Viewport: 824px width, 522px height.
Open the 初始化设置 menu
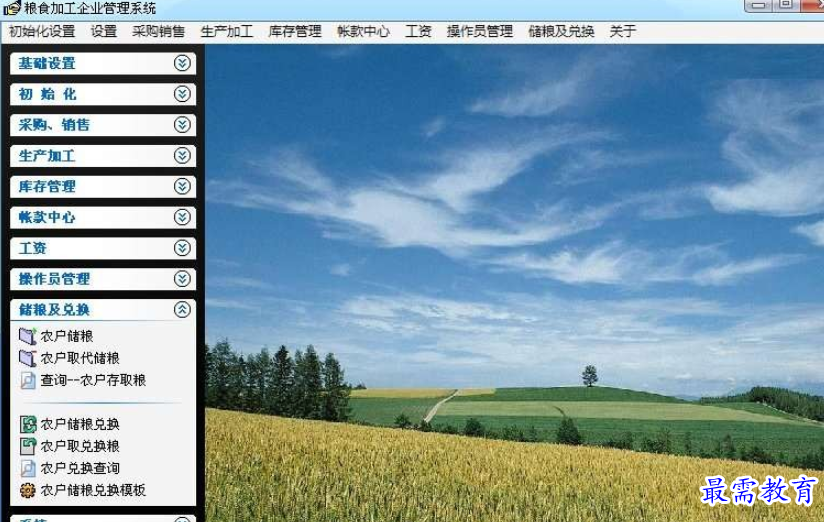click(42, 31)
